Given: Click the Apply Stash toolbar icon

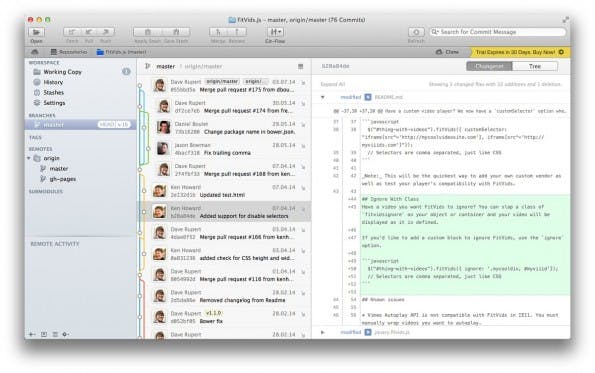Looking at the screenshot, I should (x=148, y=32).
